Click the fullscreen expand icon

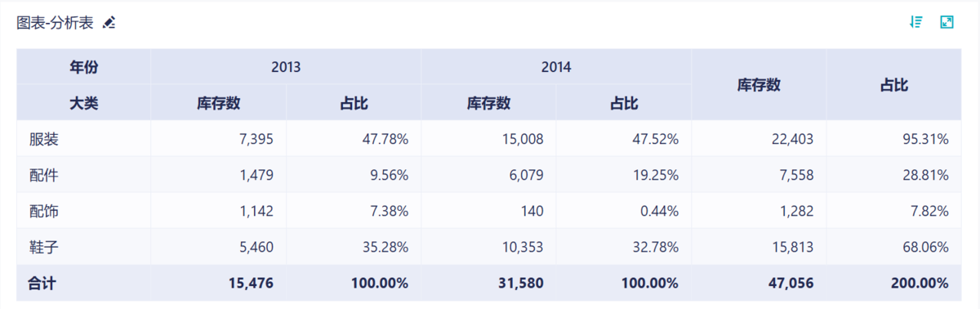pos(947,22)
